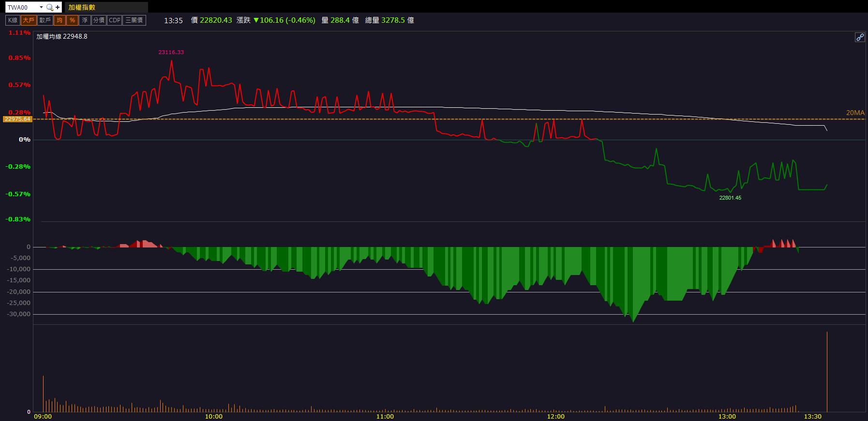Viewport: 868px width, 421px height.
Task: Click the TWA00 symbol input field
Action: 22,7
